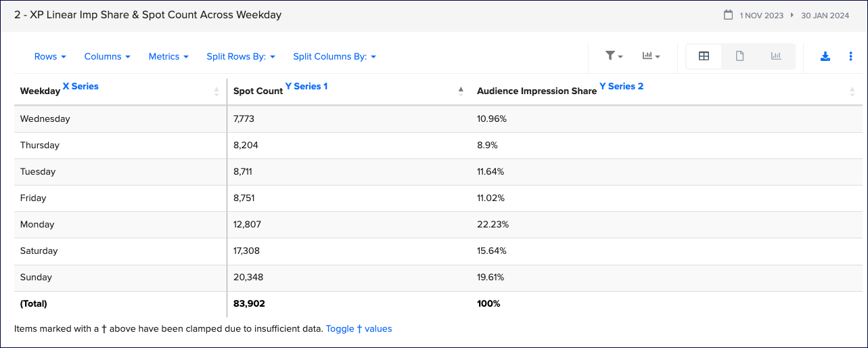Sort by Audience Impression Share arrows
Screen dimensions: 868x348
pyautogui.click(x=852, y=91)
